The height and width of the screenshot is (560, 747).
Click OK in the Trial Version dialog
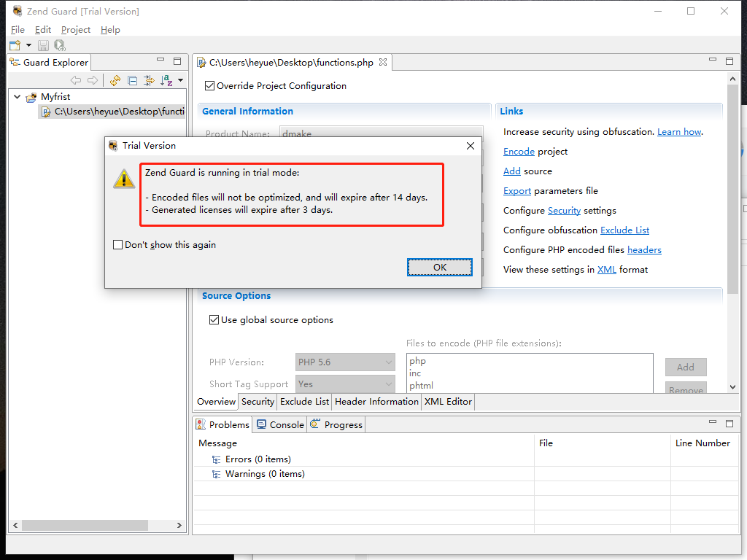click(440, 267)
